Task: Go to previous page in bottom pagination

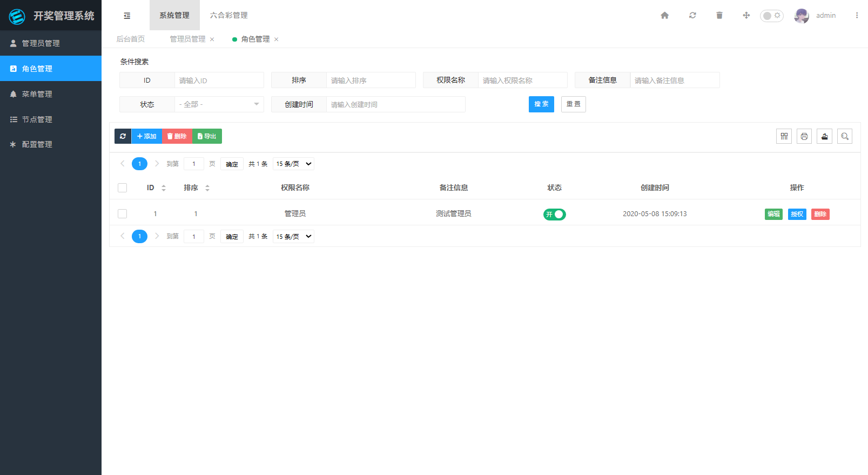Action: [x=123, y=236]
